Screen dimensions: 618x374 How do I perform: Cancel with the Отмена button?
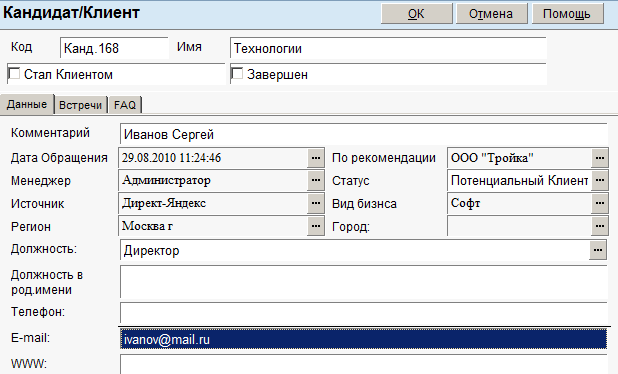pos(491,14)
